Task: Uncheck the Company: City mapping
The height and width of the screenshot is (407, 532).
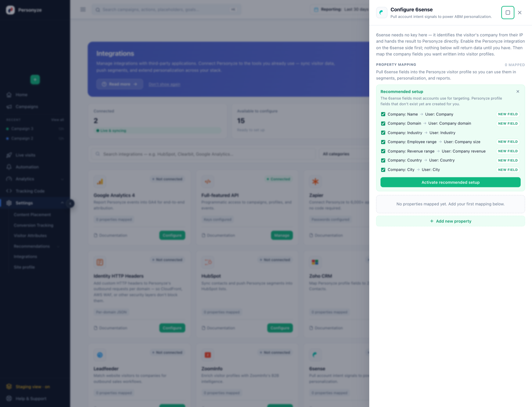Action: pyautogui.click(x=383, y=170)
